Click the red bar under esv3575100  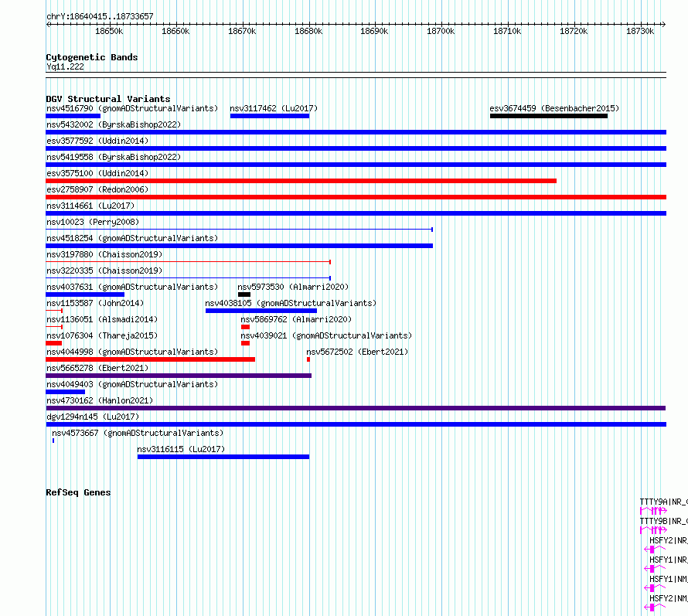coord(301,181)
